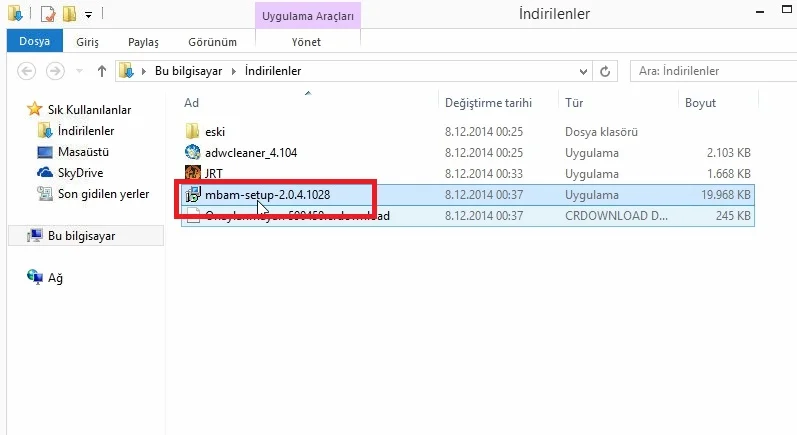Open the eski folder icon
The image size is (797, 435).
point(193,131)
